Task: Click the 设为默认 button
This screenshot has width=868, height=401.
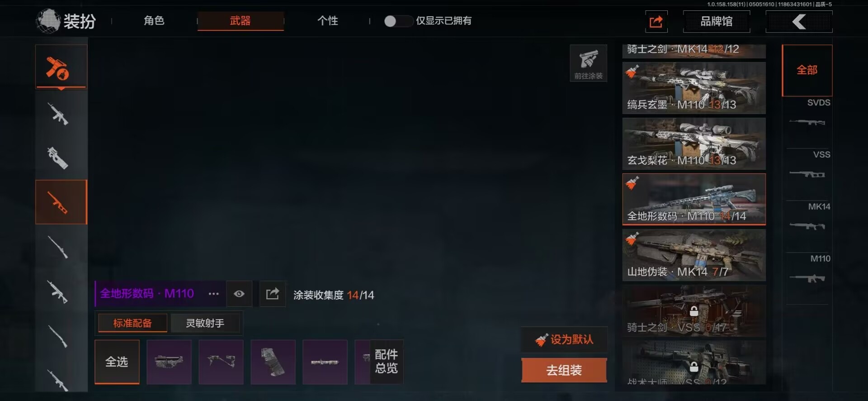Action: coord(564,339)
